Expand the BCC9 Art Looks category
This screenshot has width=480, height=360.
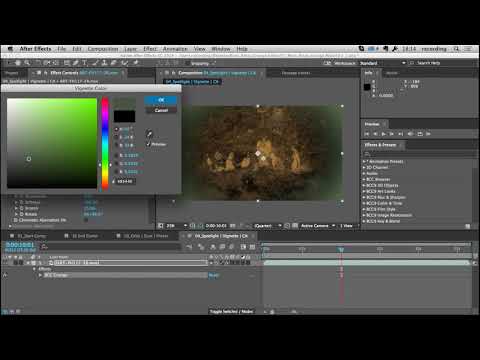(x=364, y=191)
